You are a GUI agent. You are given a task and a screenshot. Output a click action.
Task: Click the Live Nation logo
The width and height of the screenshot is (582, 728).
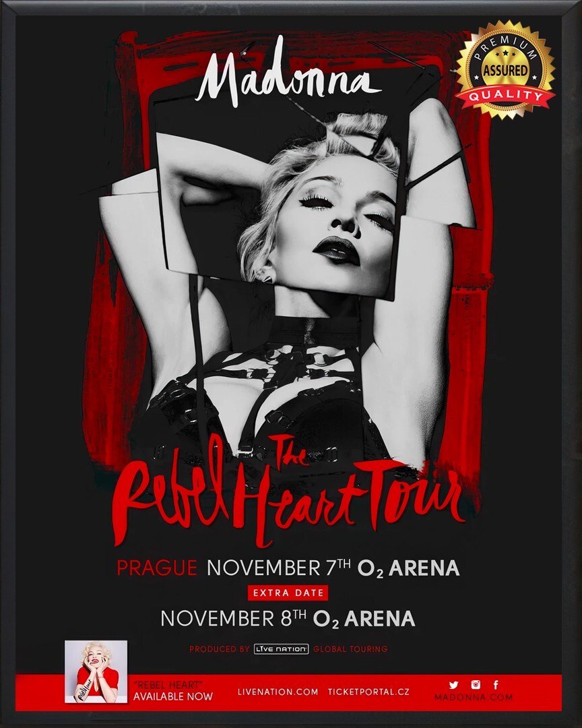(x=282, y=648)
